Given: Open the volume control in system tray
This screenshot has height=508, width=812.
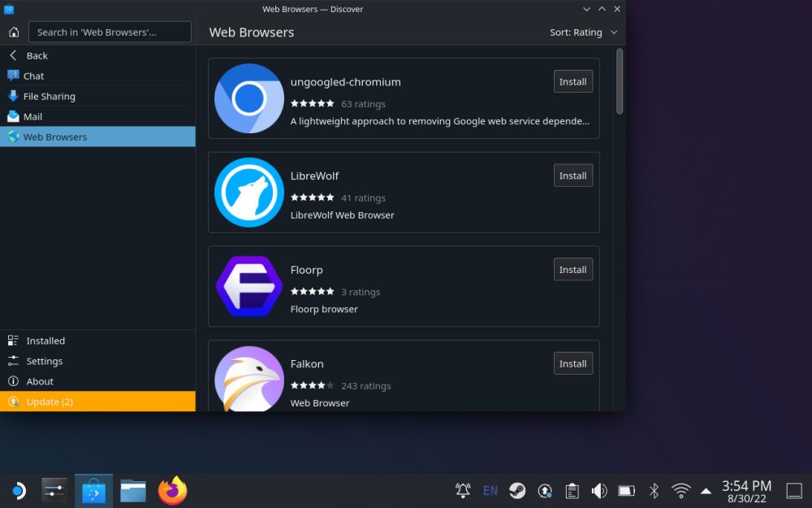Looking at the screenshot, I should [599, 491].
